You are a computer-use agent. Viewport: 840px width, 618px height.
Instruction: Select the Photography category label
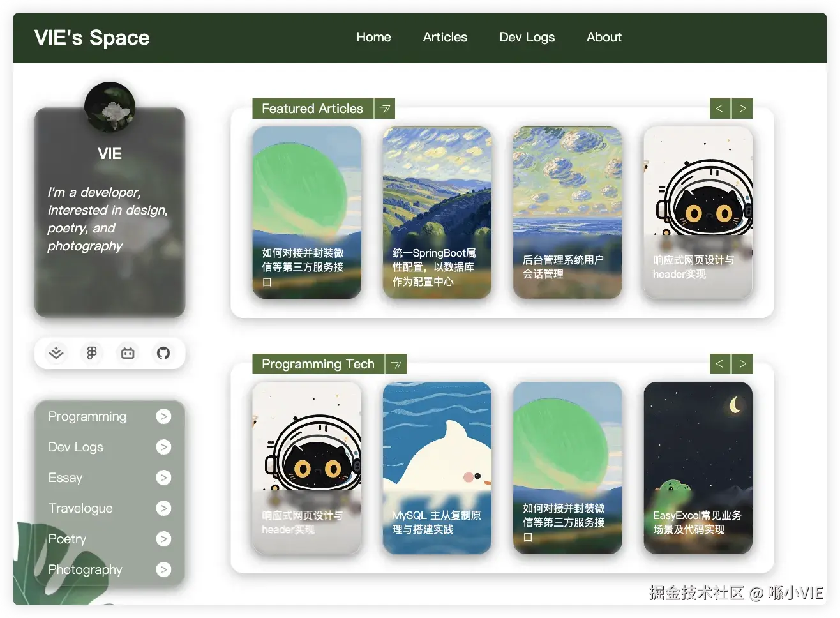click(x=85, y=569)
